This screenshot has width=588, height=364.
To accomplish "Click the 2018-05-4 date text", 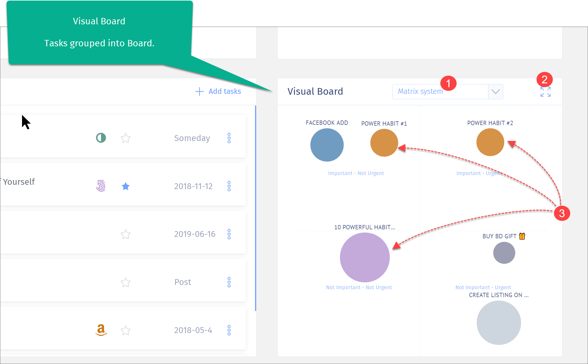I will pos(193,330).
